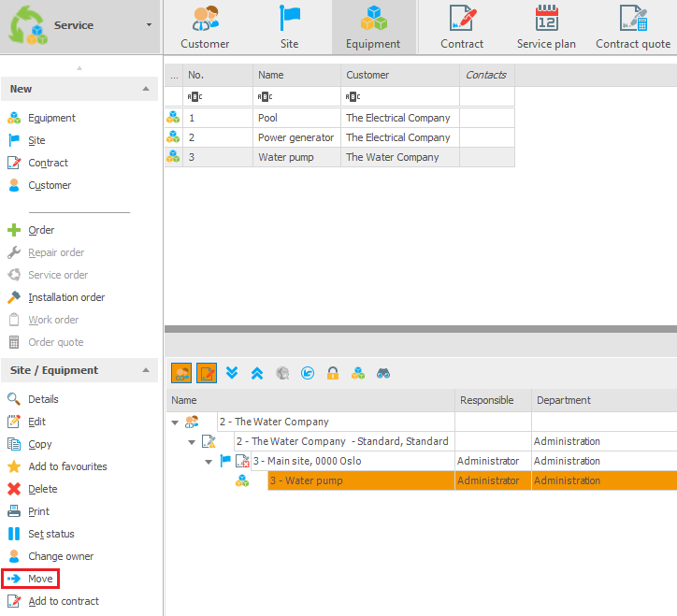Click the expand all double-down arrows icon
Screen dimensions: 677x616
pos(232,373)
